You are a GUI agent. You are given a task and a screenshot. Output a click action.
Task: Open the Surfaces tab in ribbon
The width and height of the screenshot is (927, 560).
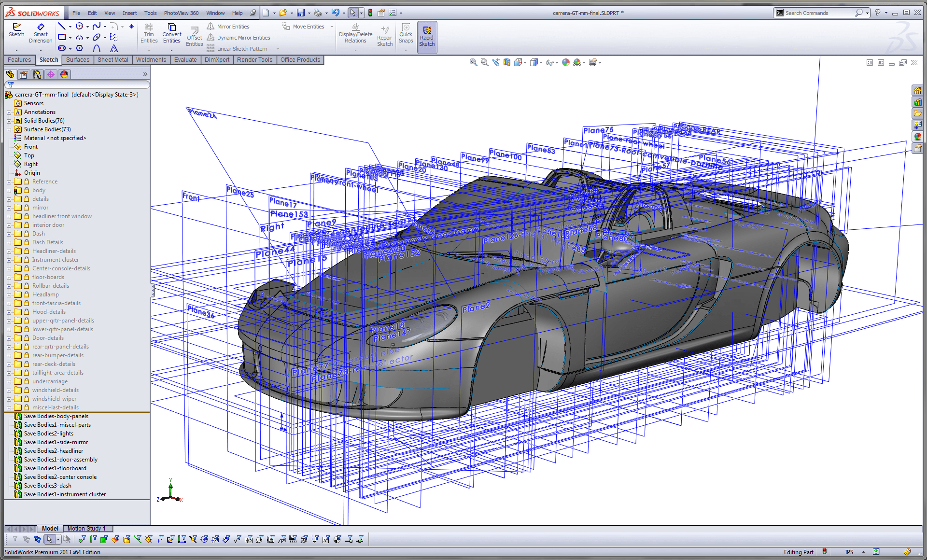[75, 60]
